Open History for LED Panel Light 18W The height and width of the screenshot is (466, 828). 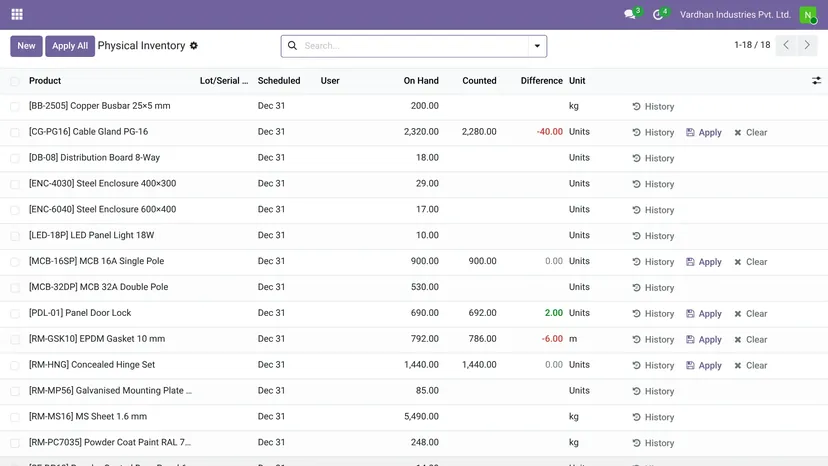point(653,236)
